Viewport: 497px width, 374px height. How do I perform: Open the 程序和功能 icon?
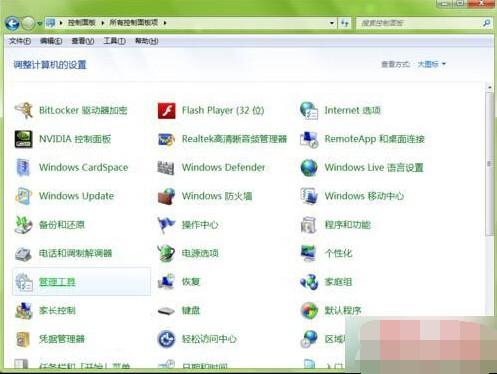pyautogui.click(x=309, y=225)
